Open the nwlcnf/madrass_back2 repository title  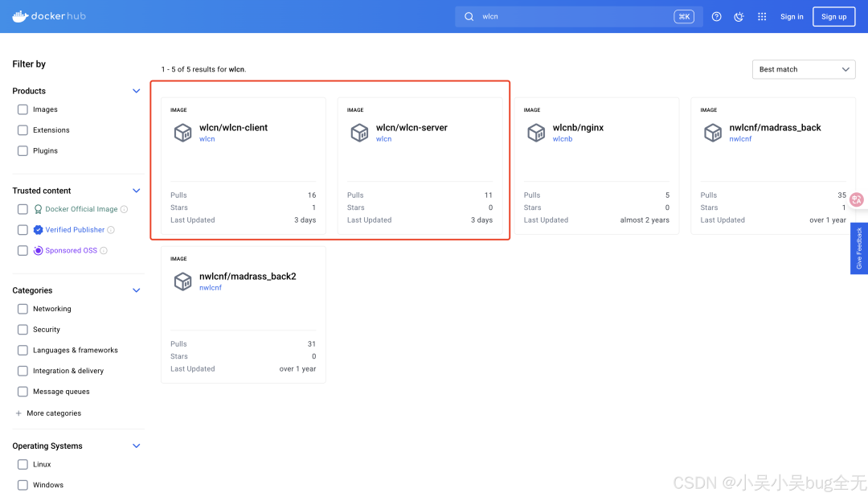[x=248, y=276]
